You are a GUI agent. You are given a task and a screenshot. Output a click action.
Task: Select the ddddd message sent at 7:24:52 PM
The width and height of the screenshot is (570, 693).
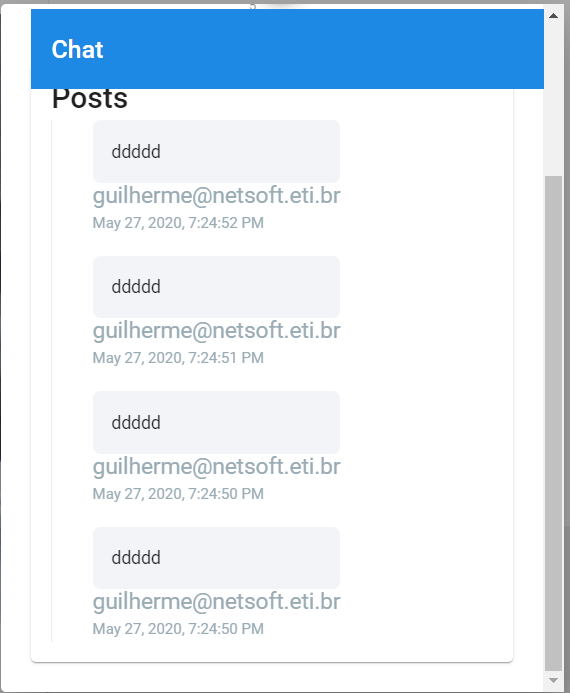point(216,152)
